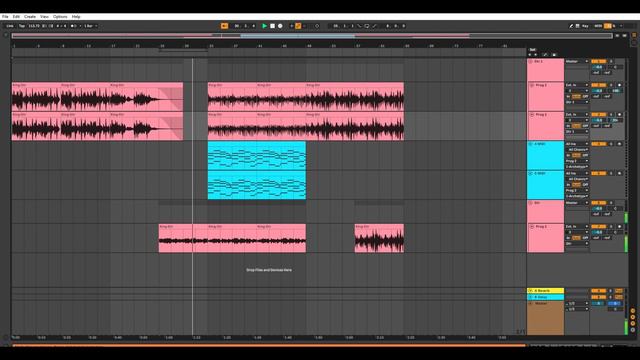
Task: Open the 1 Bar quantization dropdown
Action: [x=90, y=26]
